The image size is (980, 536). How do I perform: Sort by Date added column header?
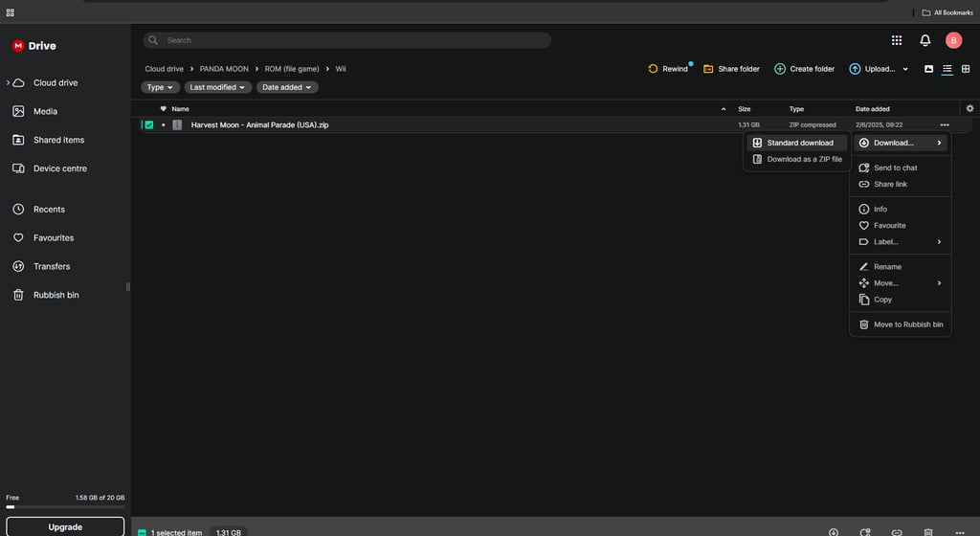(x=872, y=109)
